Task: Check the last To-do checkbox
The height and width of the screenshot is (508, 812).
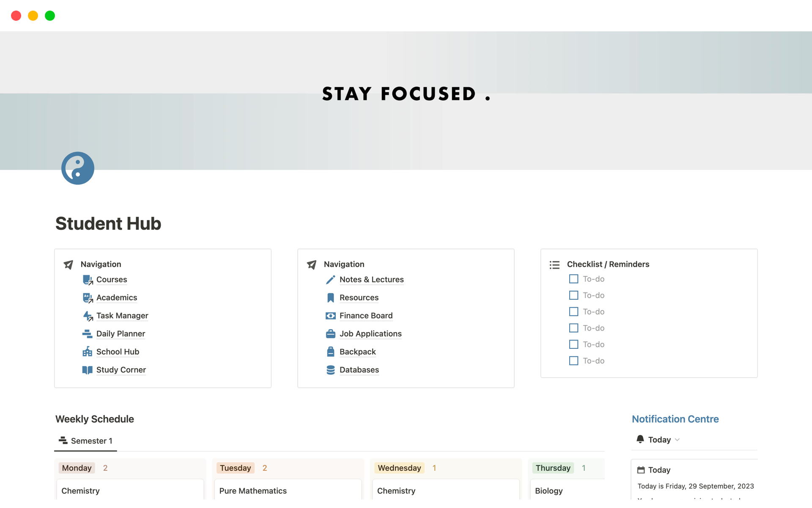Action: (573, 361)
